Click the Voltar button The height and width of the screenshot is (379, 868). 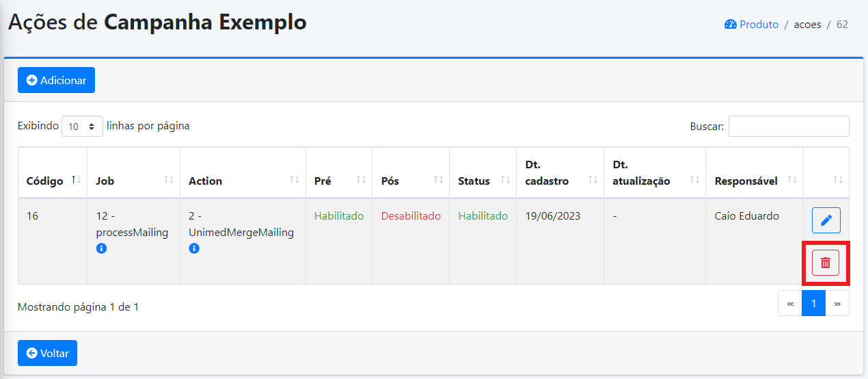pyautogui.click(x=47, y=353)
